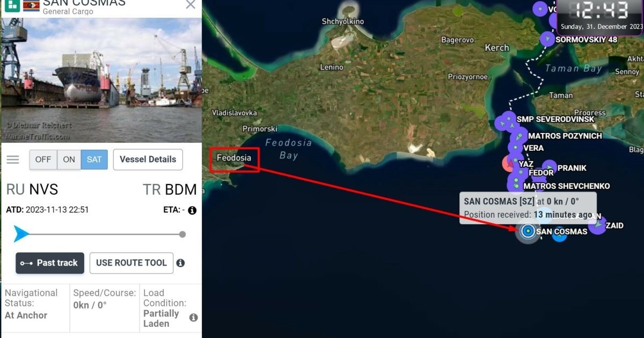This screenshot has width=644, height=338.
Task: Click the PRANIK vessel marker
Action: (549, 168)
